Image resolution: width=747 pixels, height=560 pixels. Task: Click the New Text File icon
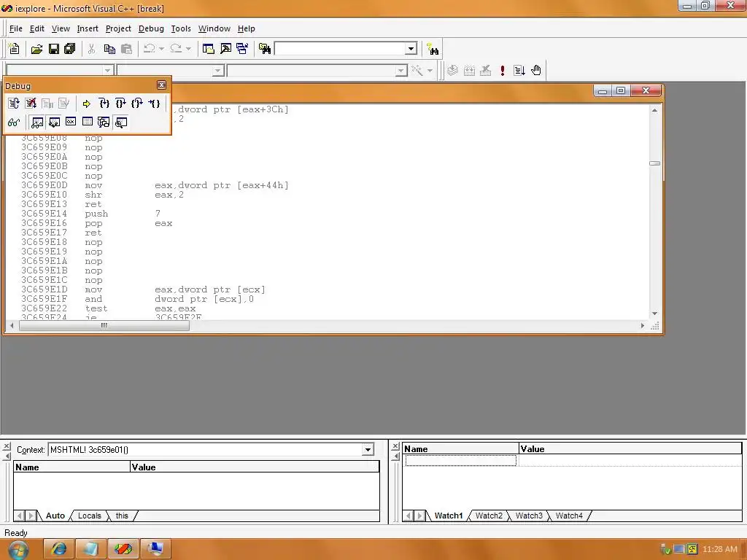tap(15, 49)
